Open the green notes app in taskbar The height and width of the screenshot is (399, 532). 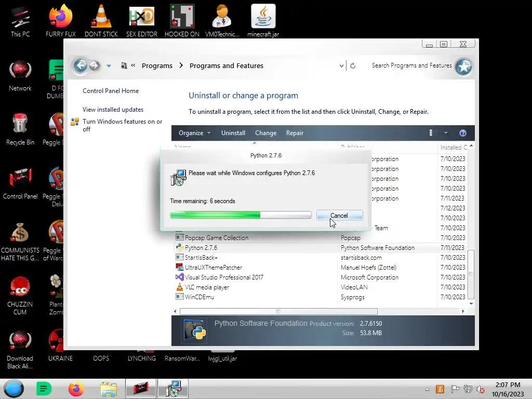coord(44,389)
